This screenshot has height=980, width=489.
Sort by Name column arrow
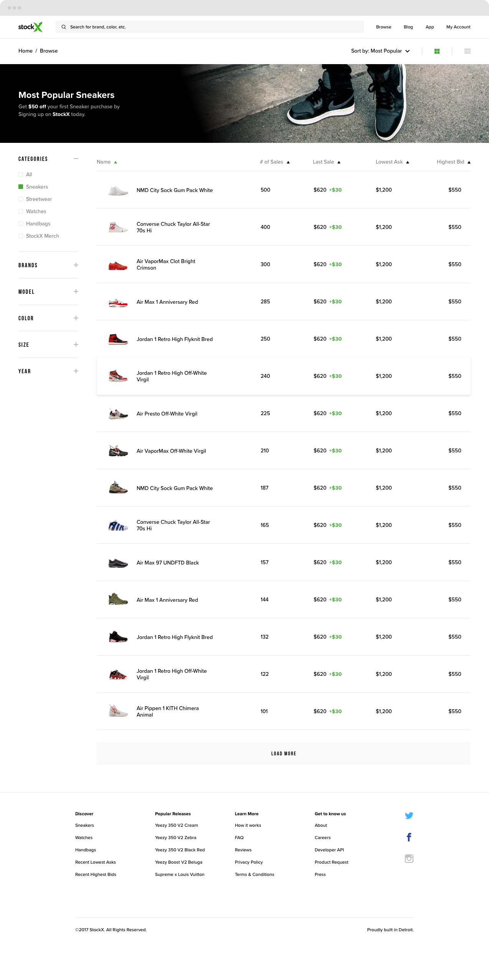point(116,162)
